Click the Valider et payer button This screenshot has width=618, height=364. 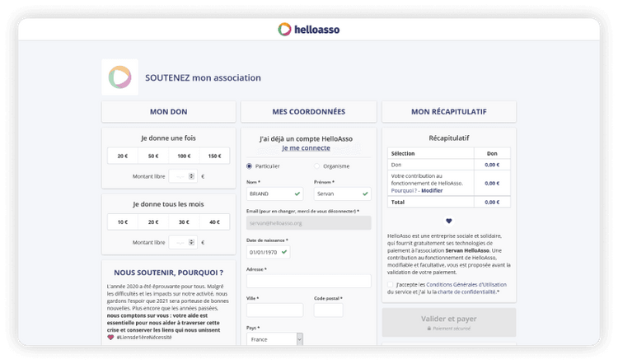click(x=449, y=322)
